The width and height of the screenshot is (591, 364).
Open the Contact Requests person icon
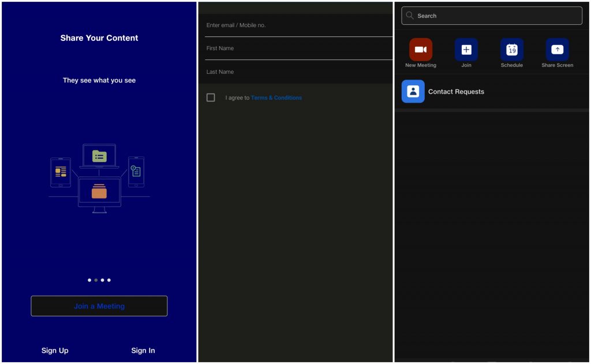click(413, 91)
